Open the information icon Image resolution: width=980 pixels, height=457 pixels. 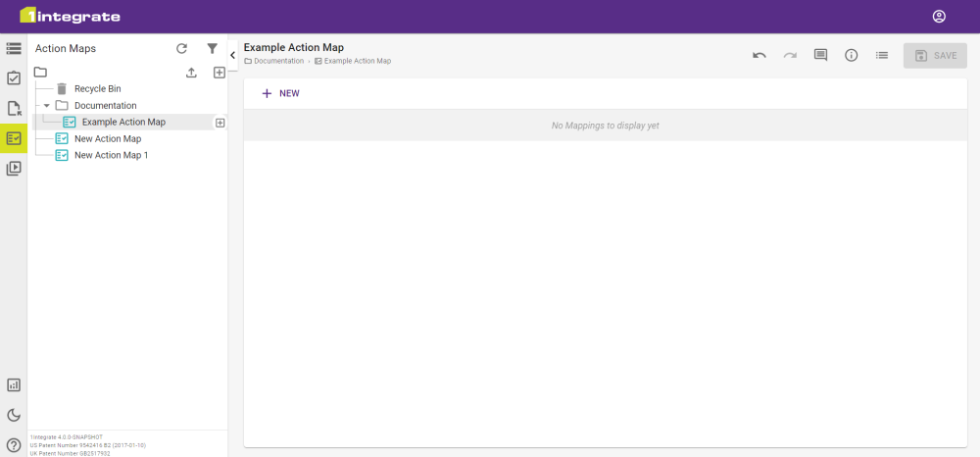851,56
